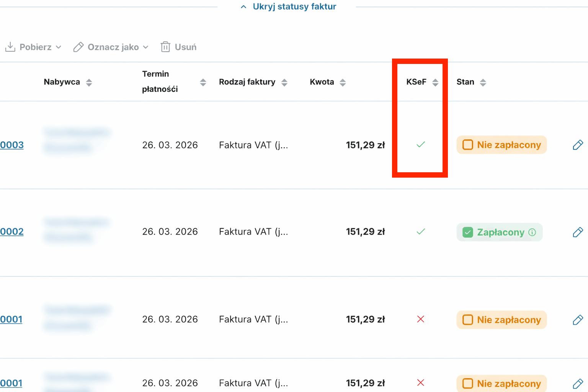Click the green KSeF checkmark for invoice 0002
This screenshot has width=588, height=392.
click(421, 232)
